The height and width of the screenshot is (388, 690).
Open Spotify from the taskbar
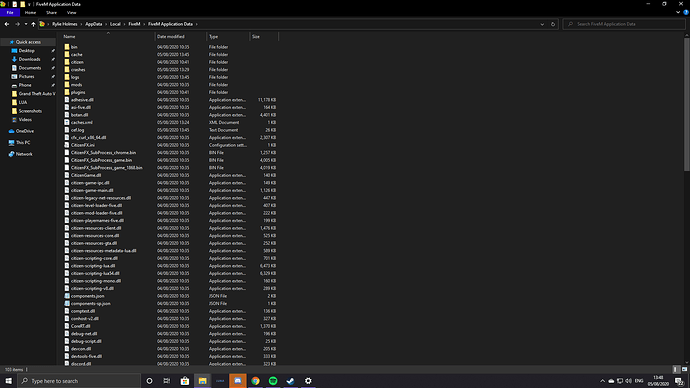[x=273, y=381]
